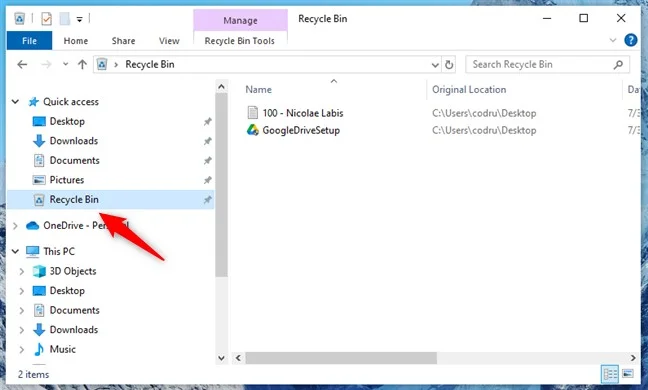Open Documents under This PC
The image size is (648, 390).
(x=74, y=310)
